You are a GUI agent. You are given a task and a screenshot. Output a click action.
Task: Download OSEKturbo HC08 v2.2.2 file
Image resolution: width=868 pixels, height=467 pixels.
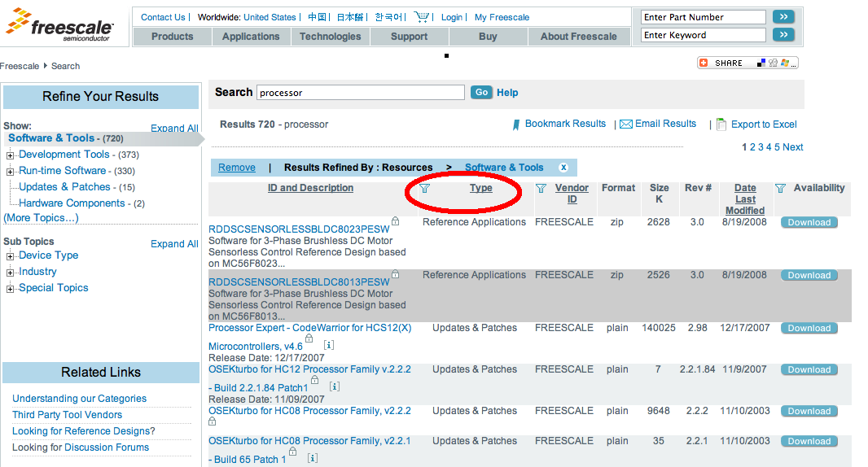(x=809, y=411)
